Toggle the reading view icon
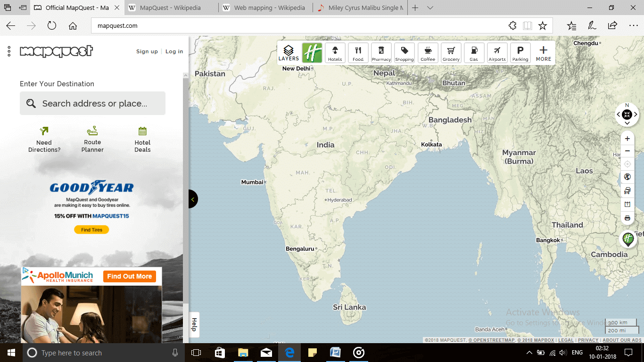The height and width of the screenshot is (362, 644). tap(528, 26)
